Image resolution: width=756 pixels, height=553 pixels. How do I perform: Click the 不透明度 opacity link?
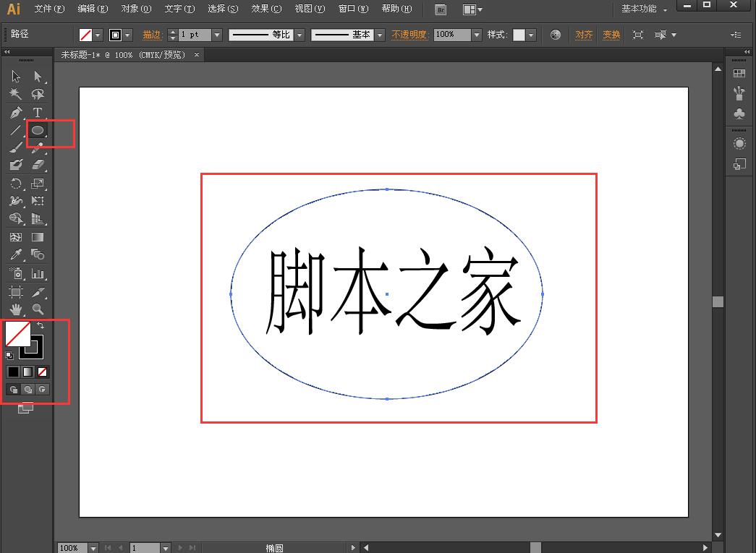[x=409, y=35]
